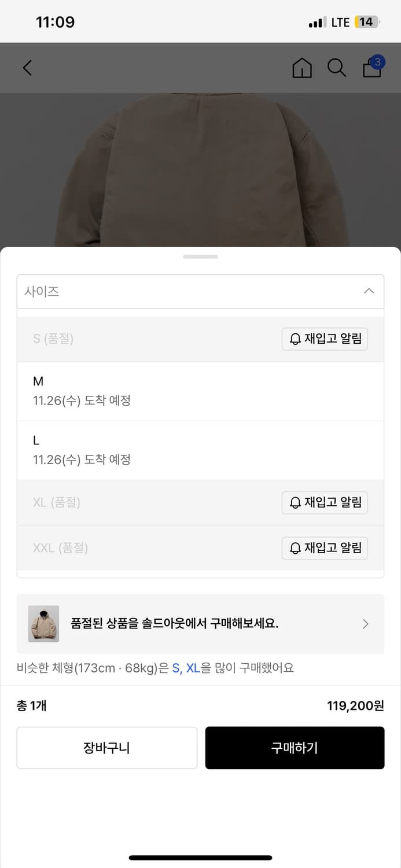Image resolution: width=401 pixels, height=868 pixels.
Task: Open the shopping bag with 3 items
Action: point(371,69)
